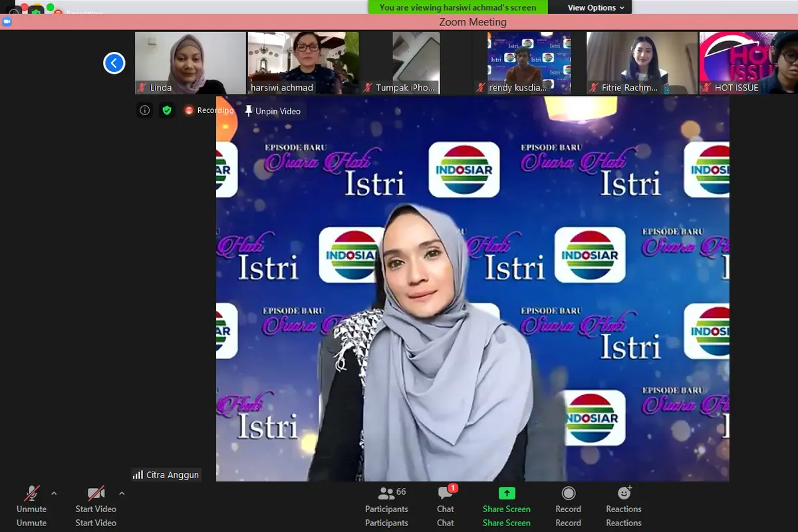Start Video camera icon
Viewport: 798px width, 532px height.
click(x=96, y=493)
